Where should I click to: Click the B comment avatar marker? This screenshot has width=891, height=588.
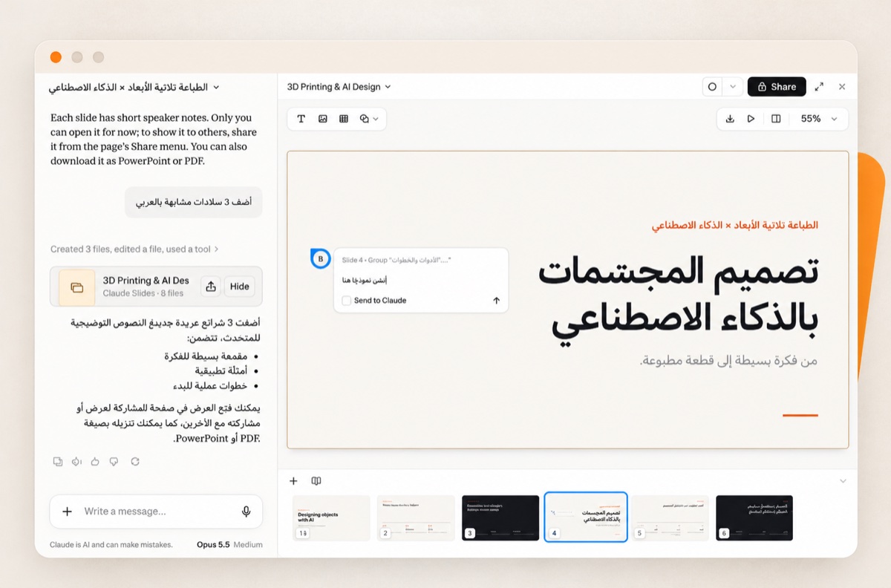[320, 258]
